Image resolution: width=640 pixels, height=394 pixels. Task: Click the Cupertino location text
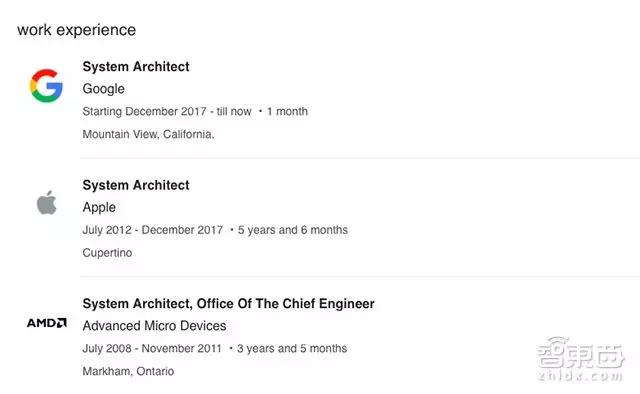click(107, 253)
